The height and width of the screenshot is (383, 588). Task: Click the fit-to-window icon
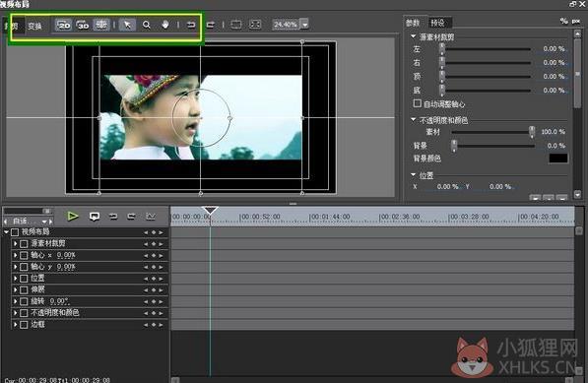pos(255,25)
